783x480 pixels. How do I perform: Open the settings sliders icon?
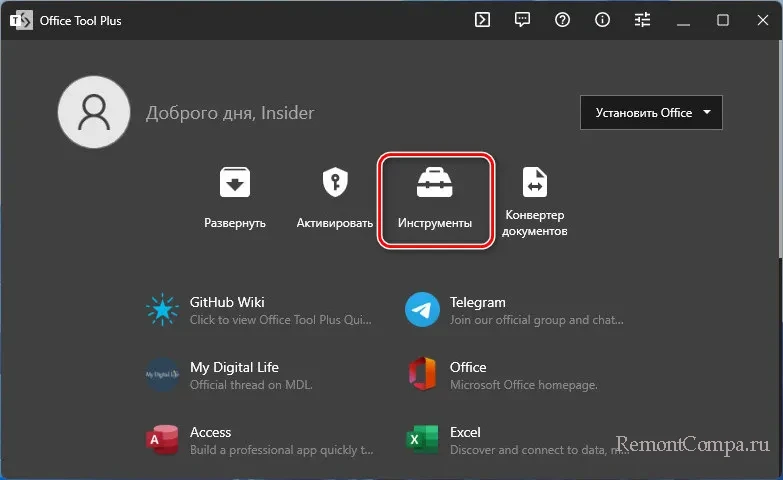point(642,20)
